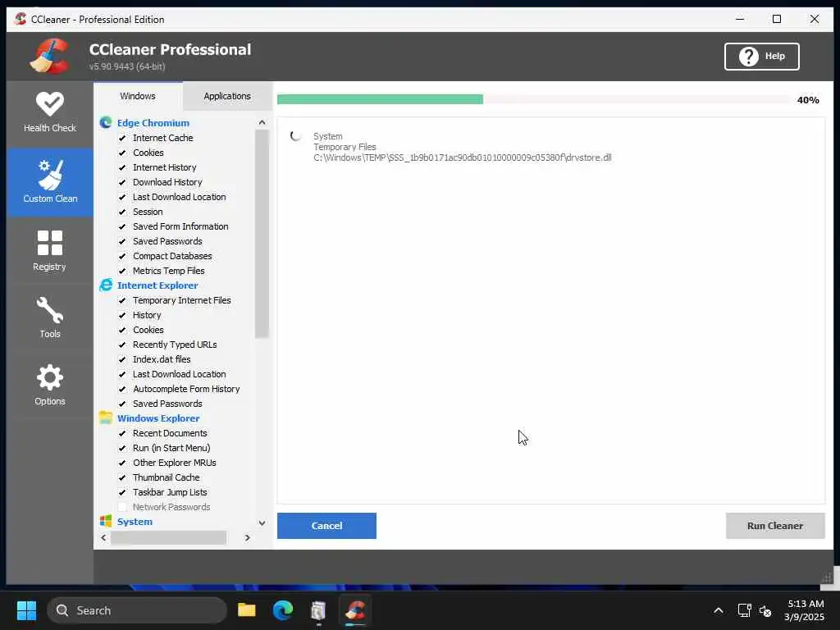Image resolution: width=840 pixels, height=630 pixels.
Task: Launch Microsoft Edge from the taskbar
Action: pyautogui.click(x=282, y=610)
